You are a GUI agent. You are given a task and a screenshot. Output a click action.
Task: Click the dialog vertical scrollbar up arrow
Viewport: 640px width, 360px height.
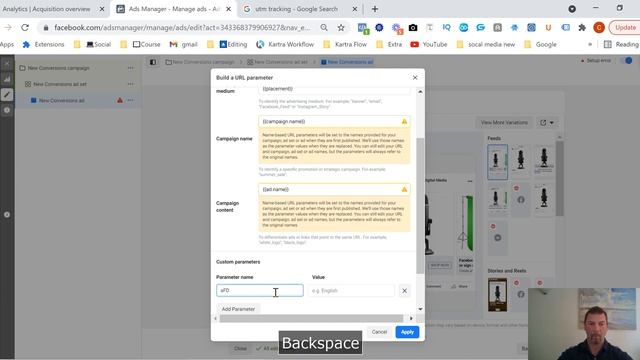point(420,92)
